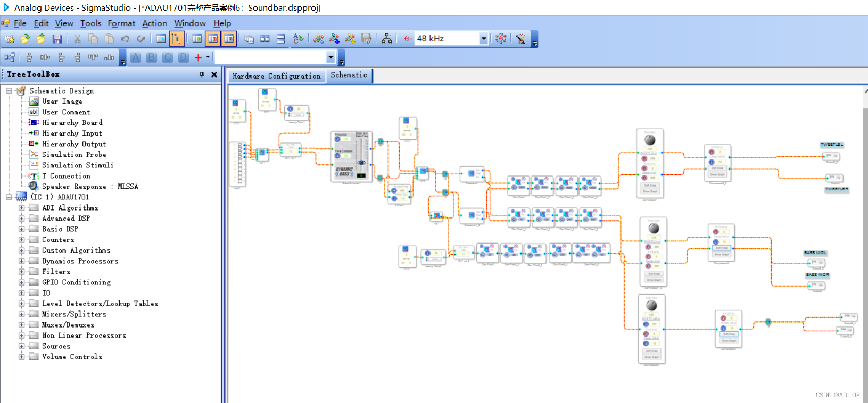Screen dimensions: 868x403
Task: Click the Open Project folder icon
Action: tap(25, 39)
